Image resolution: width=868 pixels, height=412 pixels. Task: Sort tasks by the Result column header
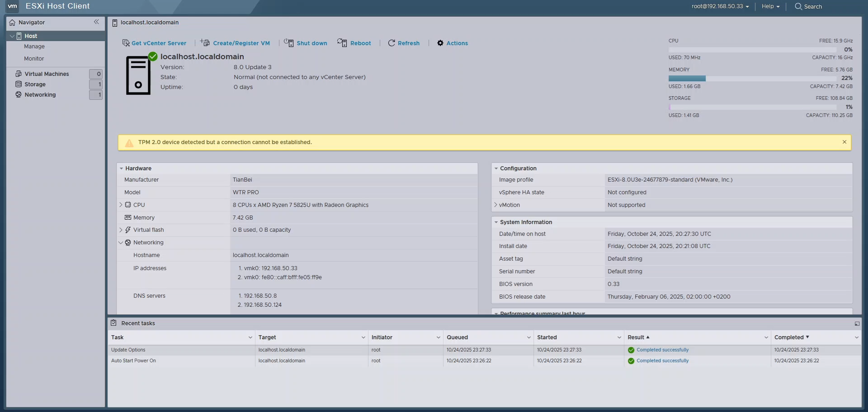636,337
